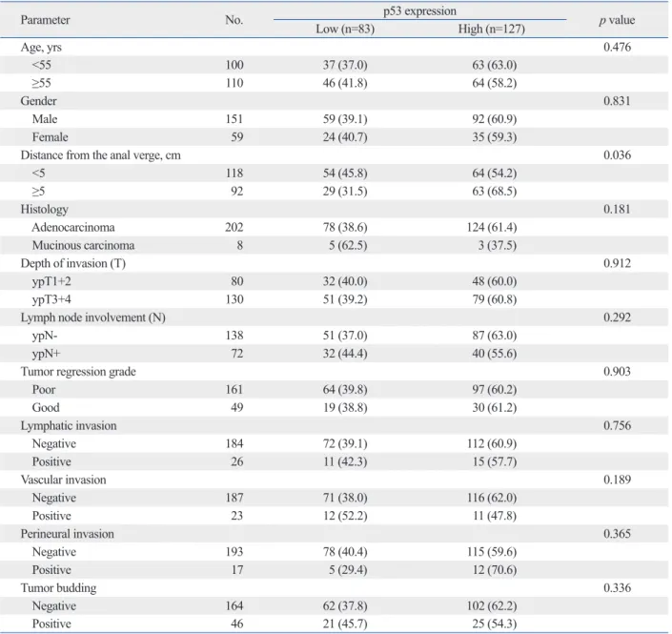
Task: Select the 'Histology' row label
Action: click(45, 209)
